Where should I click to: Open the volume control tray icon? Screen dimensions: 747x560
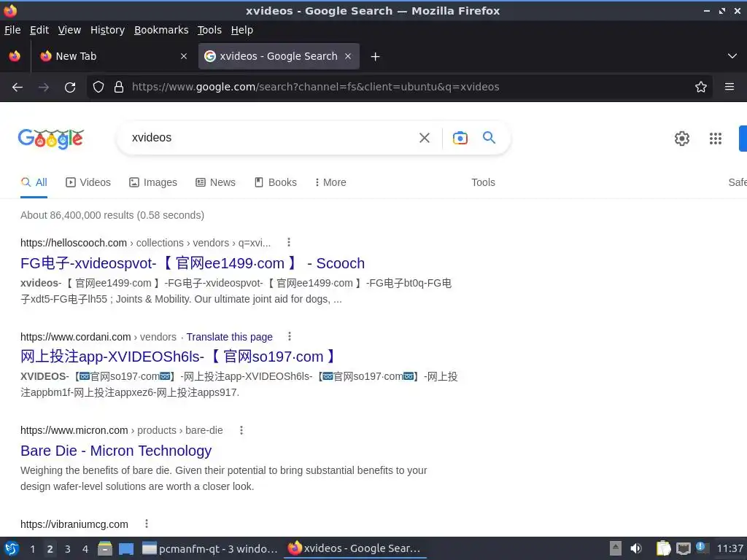(636, 548)
